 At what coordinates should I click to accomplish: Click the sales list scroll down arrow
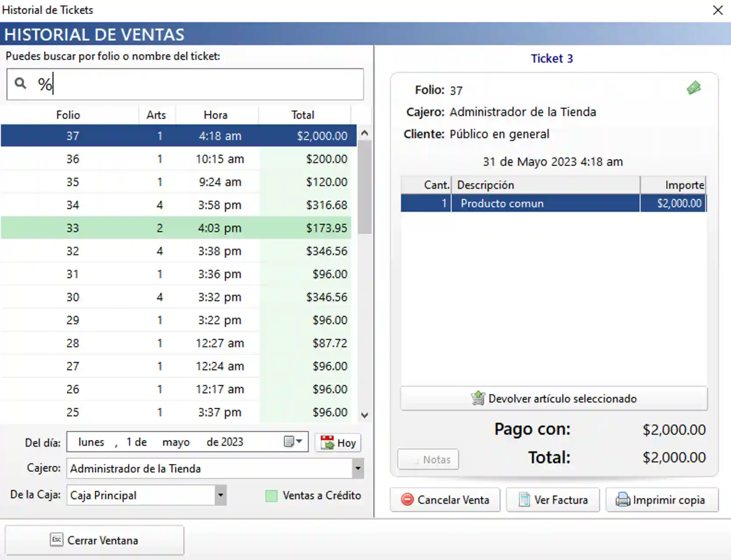pyautogui.click(x=364, y=415)
